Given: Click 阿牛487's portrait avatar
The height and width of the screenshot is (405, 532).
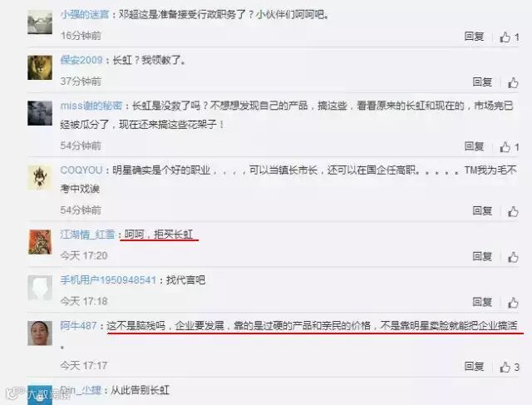Looking at the screenshot, I should [40, 333].
